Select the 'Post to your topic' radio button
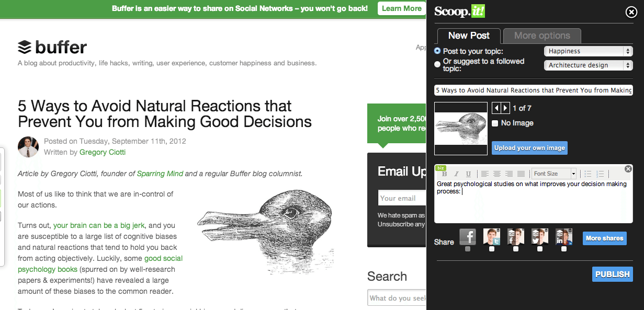This screenshot has height=310, width=644. click(437, 51)
